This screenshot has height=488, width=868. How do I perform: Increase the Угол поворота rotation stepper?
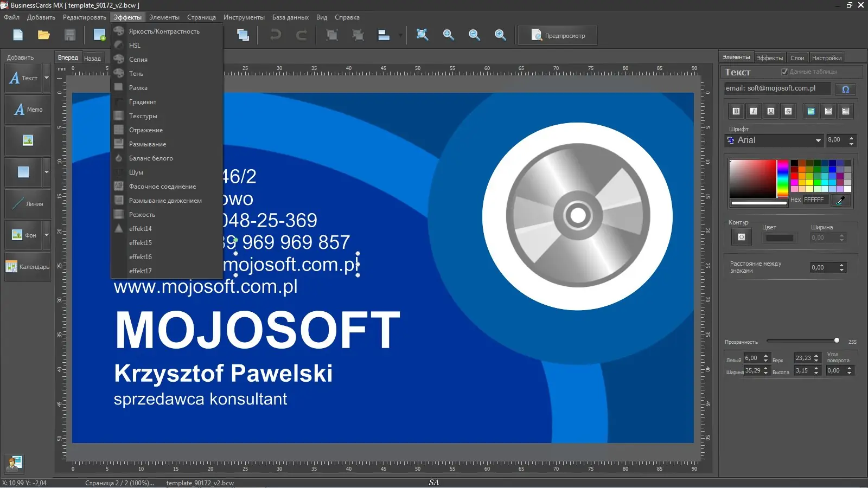(x=849, y=368)
